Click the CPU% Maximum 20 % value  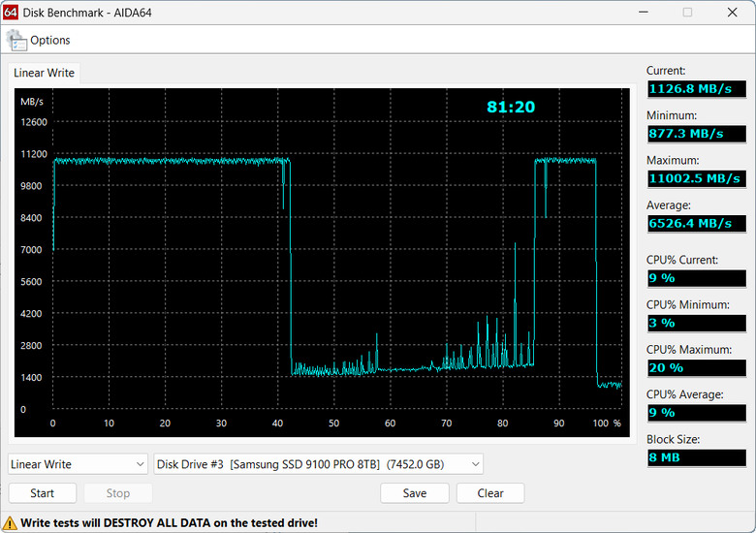click(697, 368)
